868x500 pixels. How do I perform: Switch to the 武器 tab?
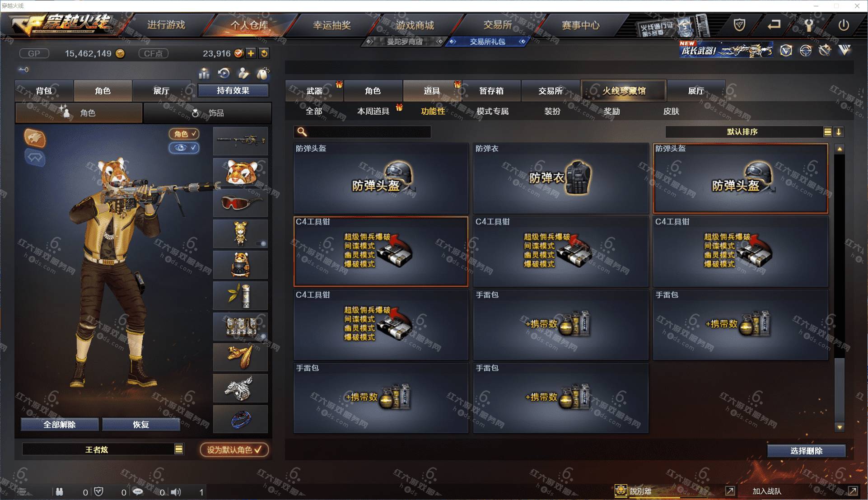(314, 91)
